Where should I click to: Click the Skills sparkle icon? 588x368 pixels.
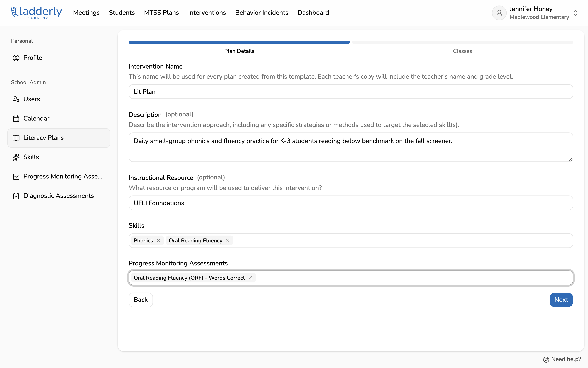16,157
